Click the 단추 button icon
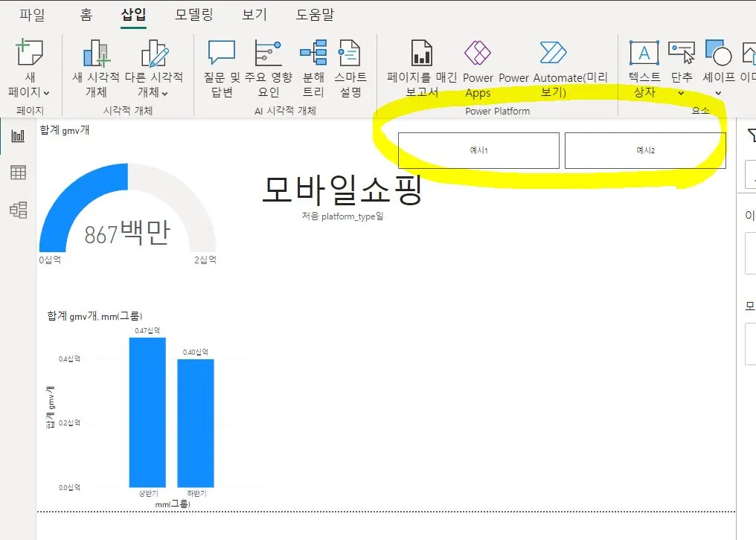The height and width of the screenshot is (540, 756). [682, 53]
